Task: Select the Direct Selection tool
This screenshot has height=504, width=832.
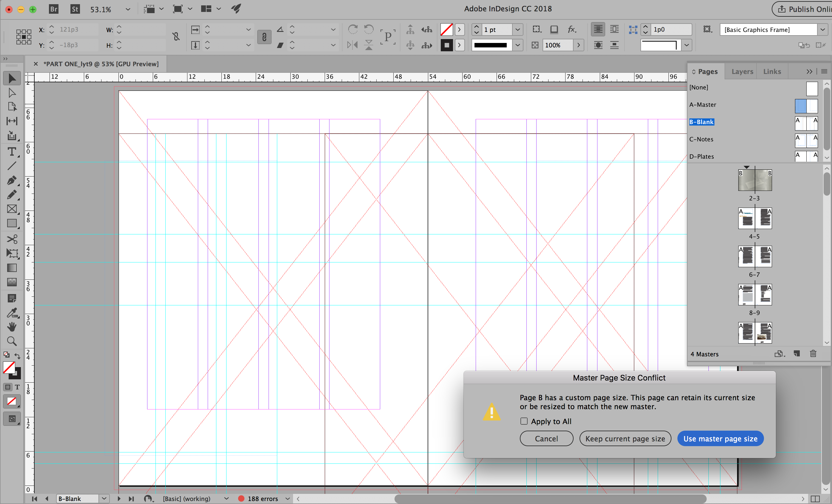Action: tap(12, 93)
